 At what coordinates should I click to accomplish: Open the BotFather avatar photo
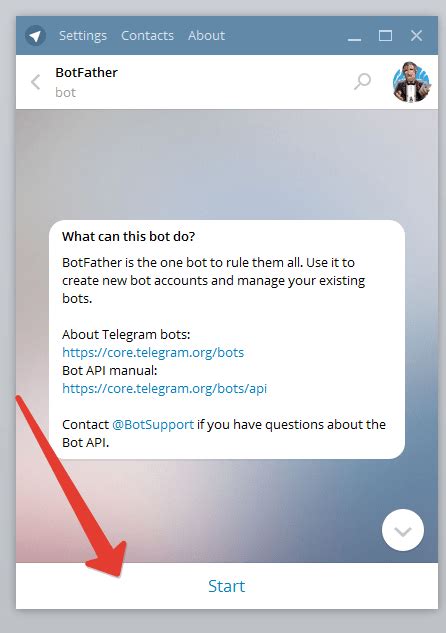pyautogui.click(x=411, y=82)
